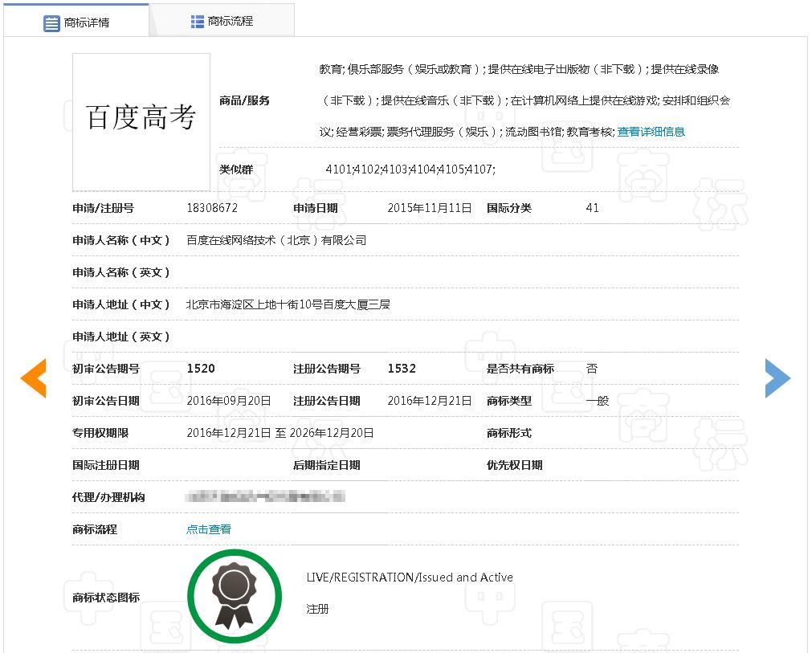The image size is (812, 653).
Task: Click the 商标形式 label
Action: click(509, 433)
